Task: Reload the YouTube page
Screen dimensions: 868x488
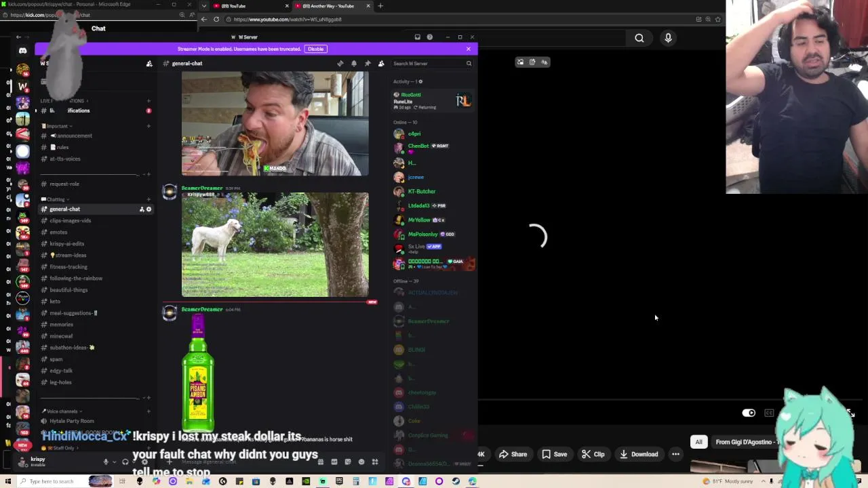Action: click(x=216, y=19)
